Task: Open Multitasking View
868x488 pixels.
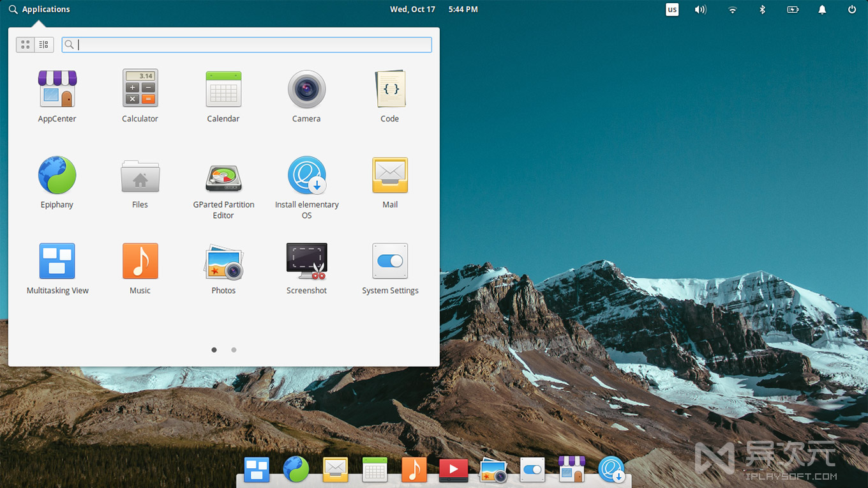Action: [57, 261]
